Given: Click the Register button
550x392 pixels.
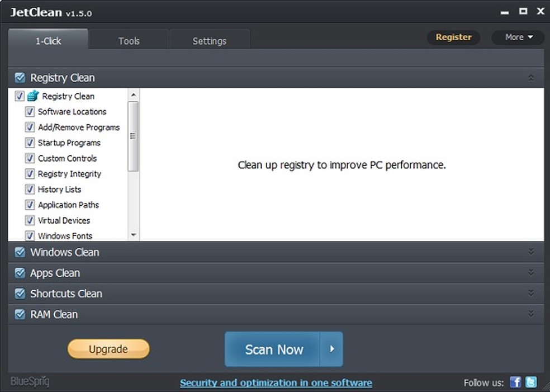Looking at the screenshot, I should click(x=453, y=37).
